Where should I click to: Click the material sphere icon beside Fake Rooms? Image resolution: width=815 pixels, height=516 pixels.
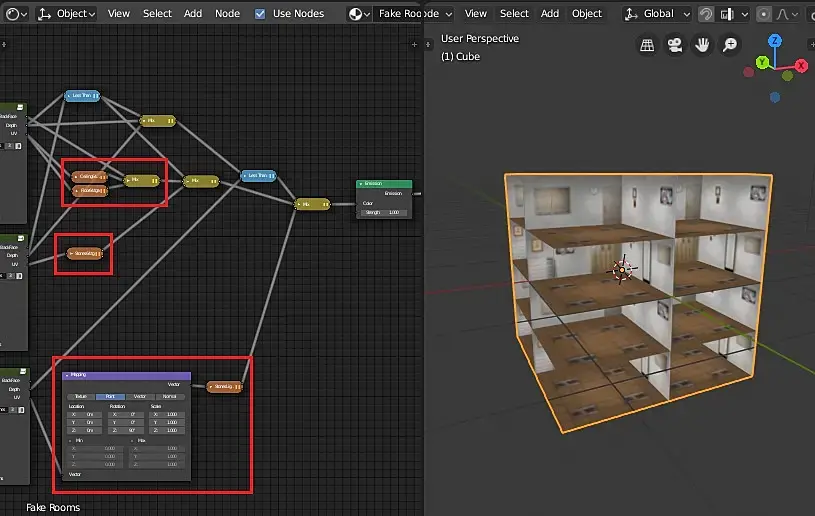coord(357,14)
